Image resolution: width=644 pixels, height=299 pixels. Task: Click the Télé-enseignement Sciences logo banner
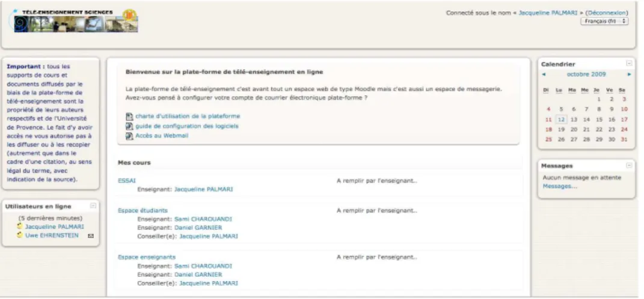(x=74, y=21)
